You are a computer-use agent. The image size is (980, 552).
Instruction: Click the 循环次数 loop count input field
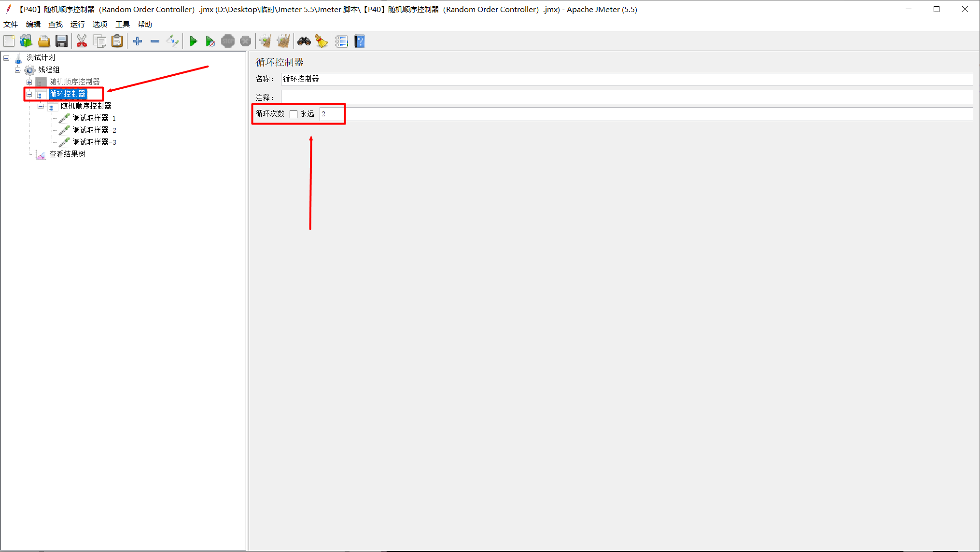point(646,114)
